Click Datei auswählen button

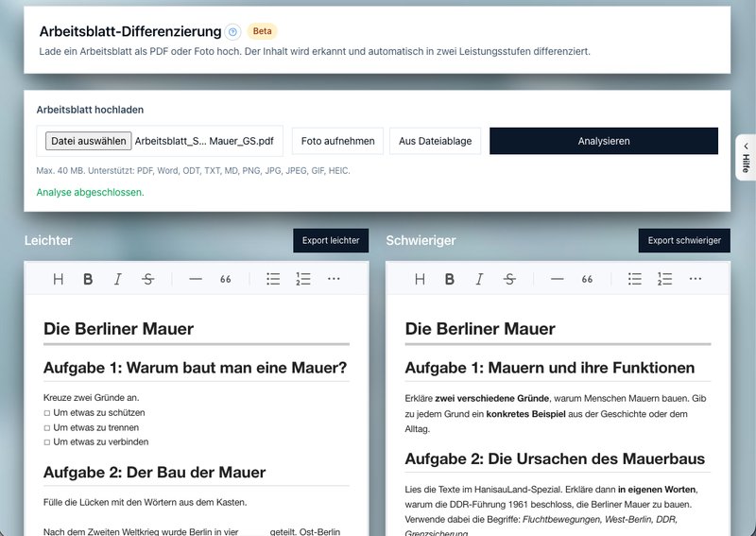coord(88,141)
